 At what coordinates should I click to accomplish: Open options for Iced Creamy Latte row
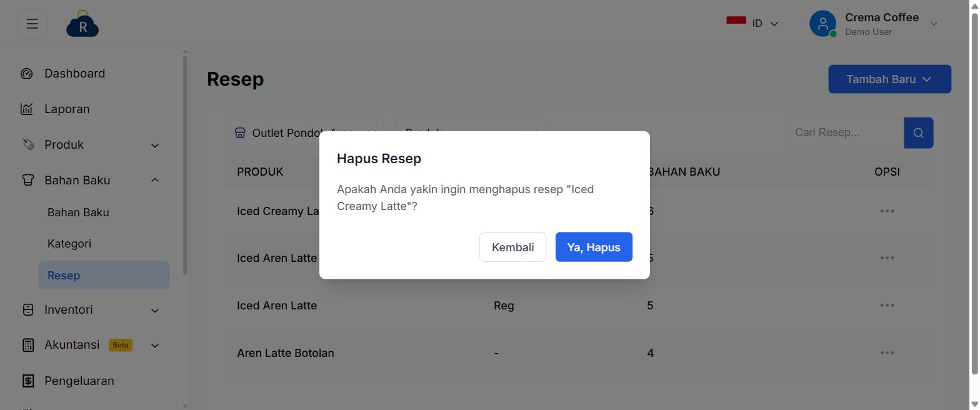[886, 211]
